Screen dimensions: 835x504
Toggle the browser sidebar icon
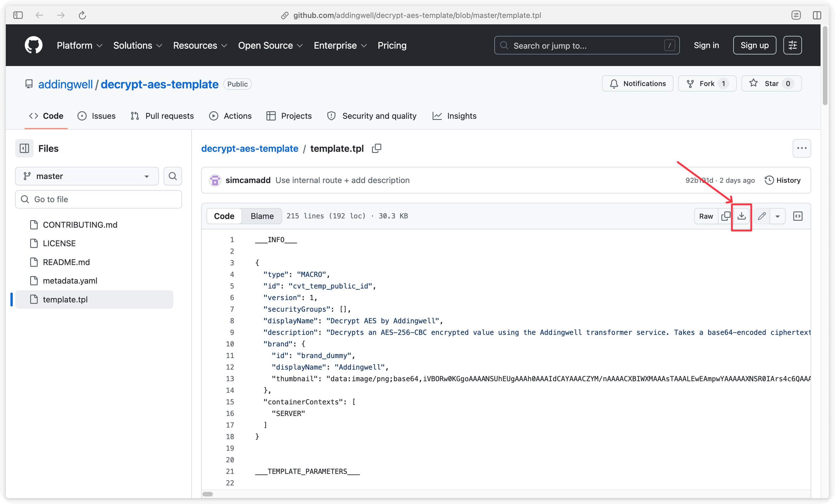click(18, 15)
